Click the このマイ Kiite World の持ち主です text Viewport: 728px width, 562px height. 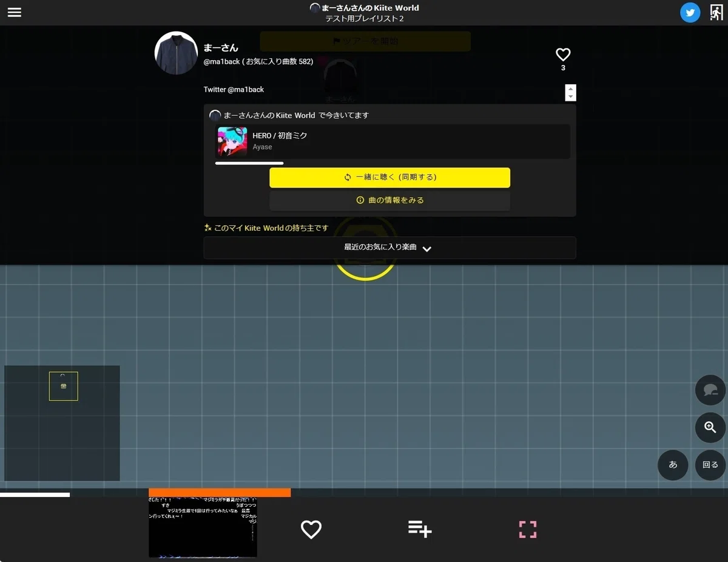pyautogui.click(x=271, y=228)
